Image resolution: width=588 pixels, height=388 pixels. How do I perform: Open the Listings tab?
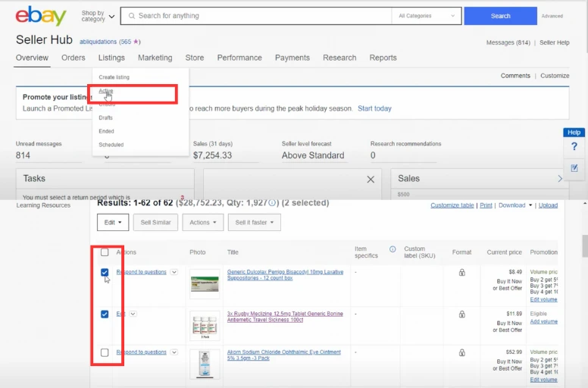(x=111, y=58)
